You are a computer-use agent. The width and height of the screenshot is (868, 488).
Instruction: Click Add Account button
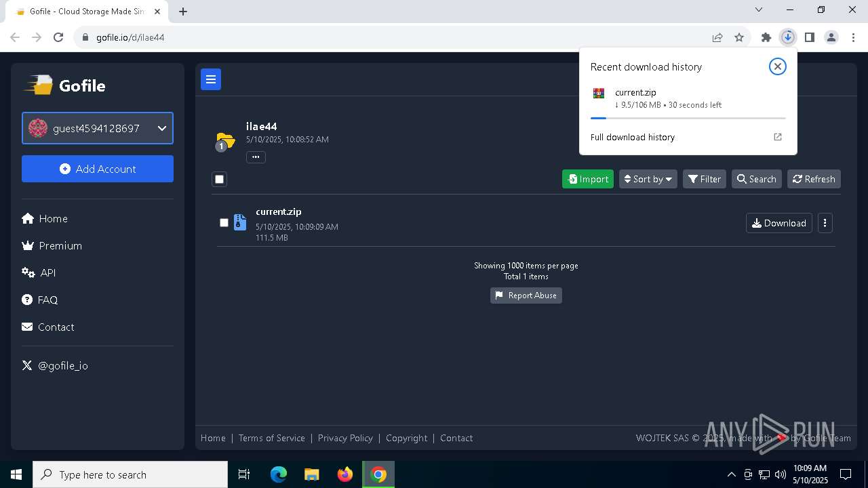[98, 169]
